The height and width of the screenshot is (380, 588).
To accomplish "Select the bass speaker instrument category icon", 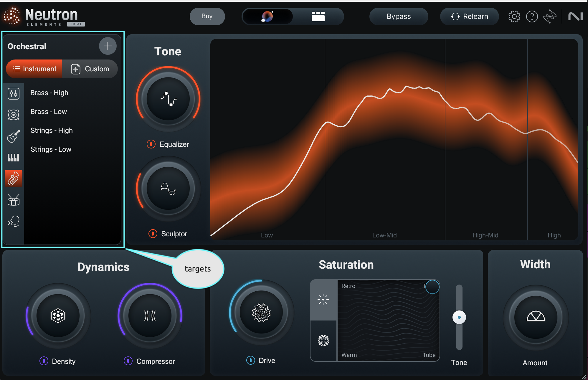I will [14, 115].
